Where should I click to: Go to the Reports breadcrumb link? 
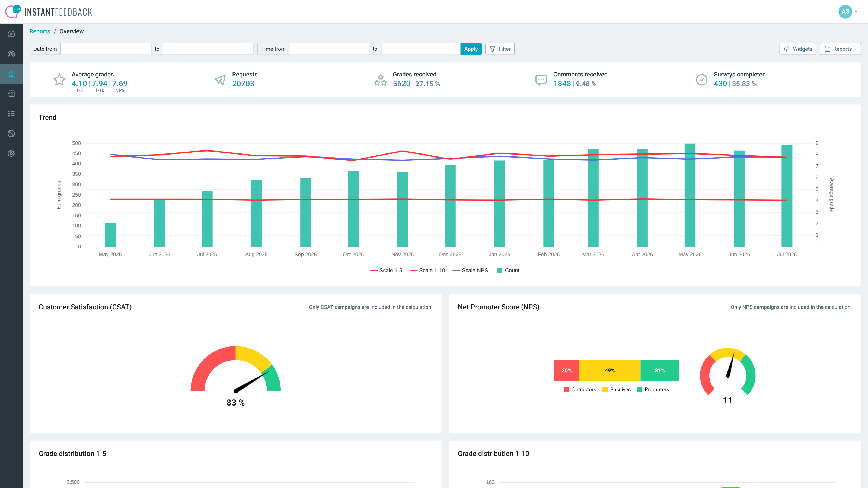(40, 31)
